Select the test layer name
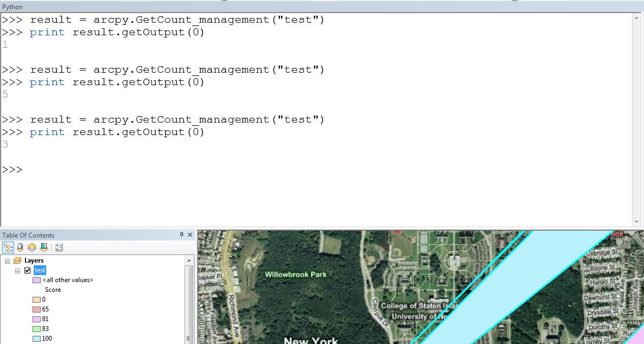The height and width of the screenshot is (344, 644). tap(40, 270)
